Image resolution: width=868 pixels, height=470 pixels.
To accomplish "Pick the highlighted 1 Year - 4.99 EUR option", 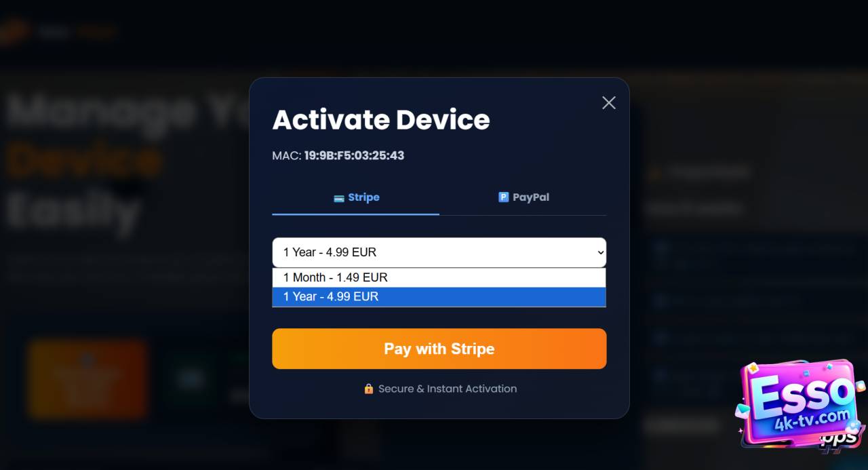I will (x=439, y=296).
